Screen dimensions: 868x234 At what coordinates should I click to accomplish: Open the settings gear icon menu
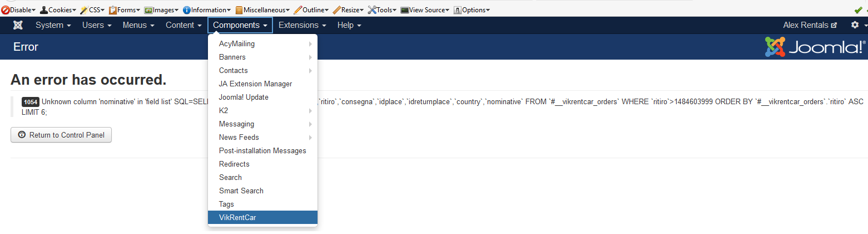pos(855,25)
